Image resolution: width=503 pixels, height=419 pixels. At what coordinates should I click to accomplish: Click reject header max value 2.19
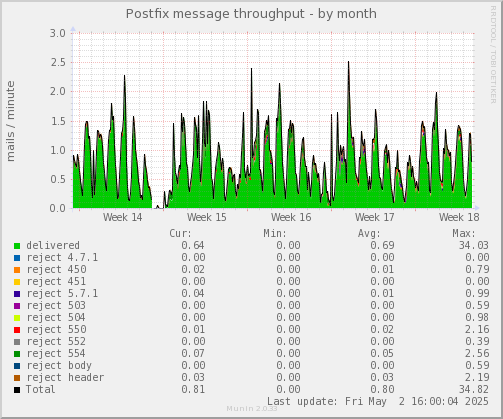click(x=477, y=378)
